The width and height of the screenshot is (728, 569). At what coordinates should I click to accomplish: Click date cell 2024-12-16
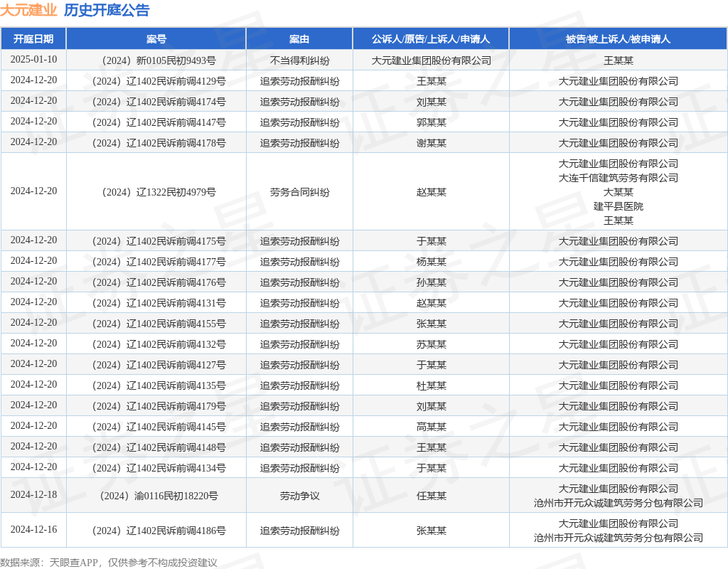33,529
